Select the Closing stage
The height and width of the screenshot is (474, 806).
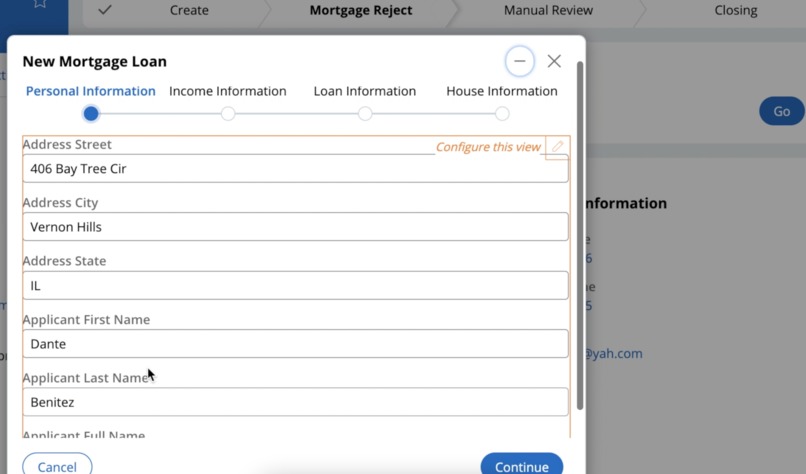(736, 10)
